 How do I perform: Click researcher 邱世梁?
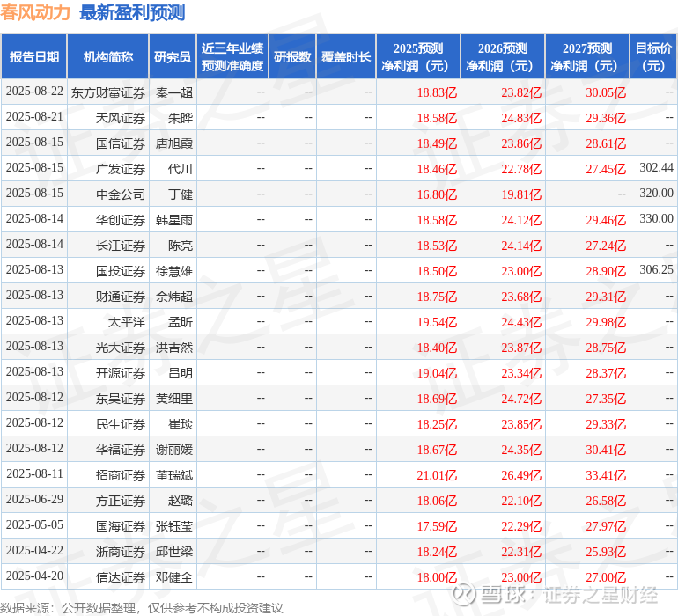[x=174, y=552]
